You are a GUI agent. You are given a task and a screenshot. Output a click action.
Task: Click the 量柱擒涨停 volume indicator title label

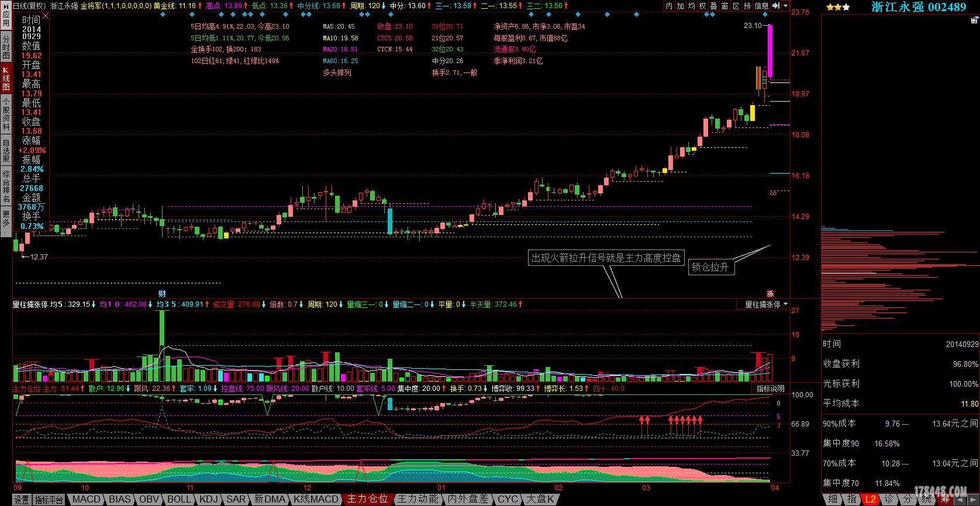(29, 304)
